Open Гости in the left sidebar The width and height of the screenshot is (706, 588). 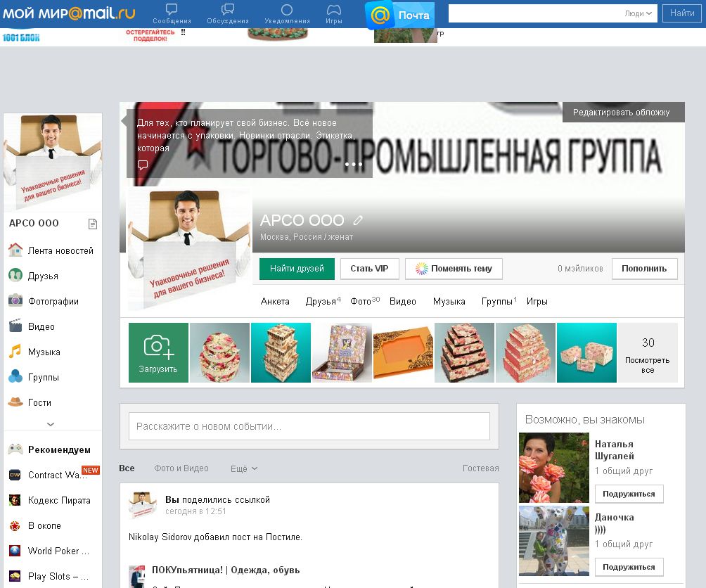click(x=39, y=402)
